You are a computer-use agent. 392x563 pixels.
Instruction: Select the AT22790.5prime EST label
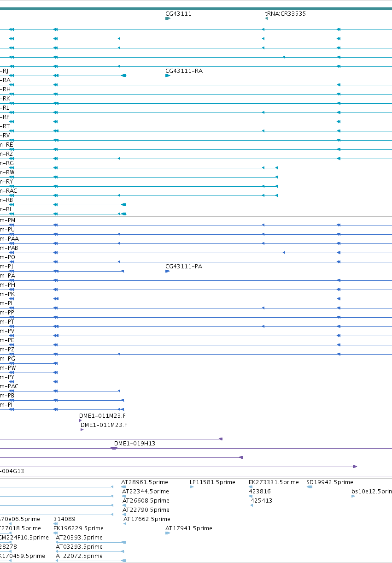click(x=146, y=510)
